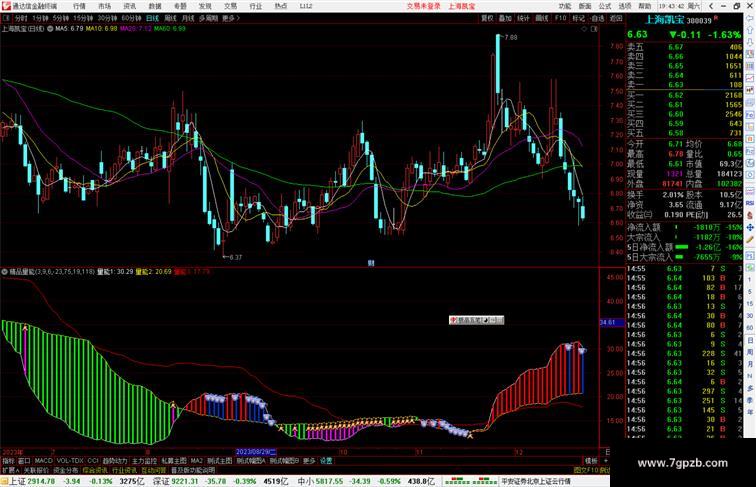This screenshot has height=487, width=756.
Task: Switch to the 主力监控 indicator tab
Action: 144,461
